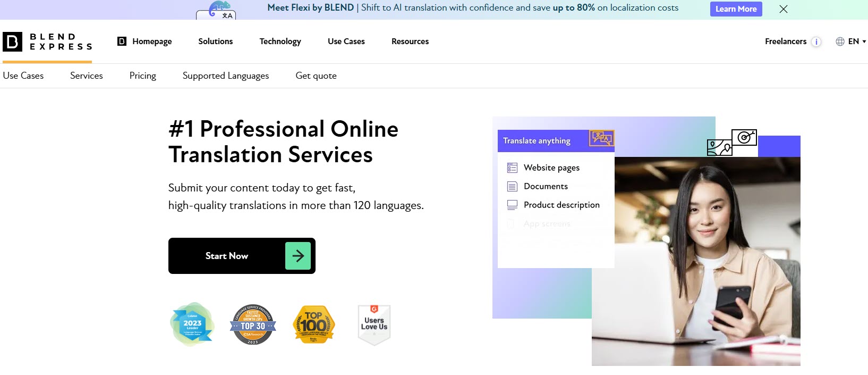Open the Homepage nav link
This screenshot has height=375, width=868.
click(x=152, y=41)
